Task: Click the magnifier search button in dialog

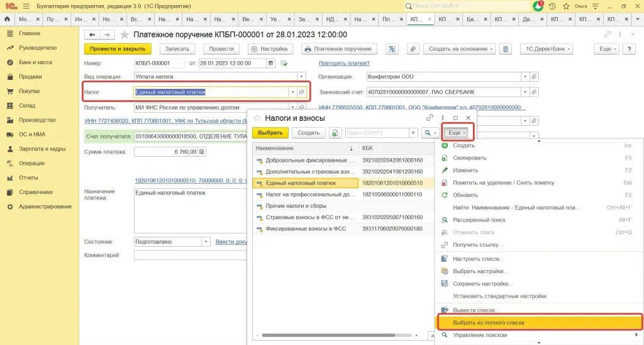Action: coord(430,133)
